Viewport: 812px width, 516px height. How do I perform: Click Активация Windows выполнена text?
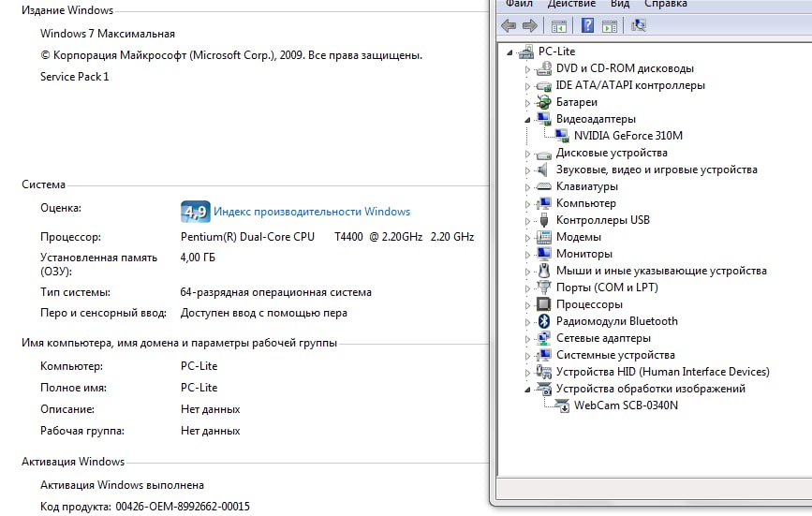coord(122,485)
